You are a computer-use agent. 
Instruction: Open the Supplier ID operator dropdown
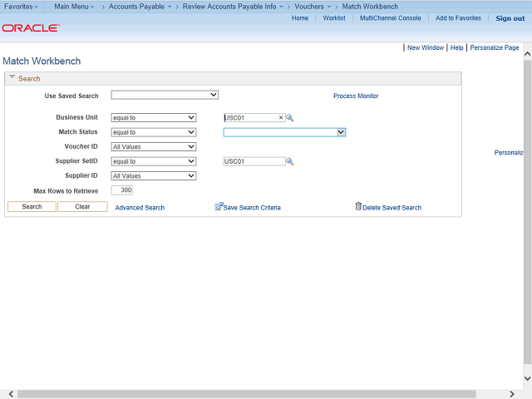pyautogui.click(x=154, y=176)
